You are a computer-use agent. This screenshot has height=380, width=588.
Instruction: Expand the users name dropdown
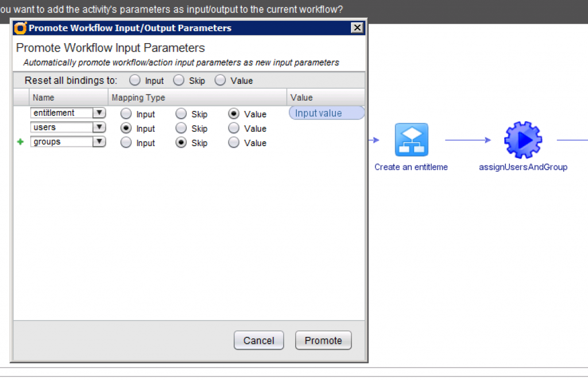[99, 128]
